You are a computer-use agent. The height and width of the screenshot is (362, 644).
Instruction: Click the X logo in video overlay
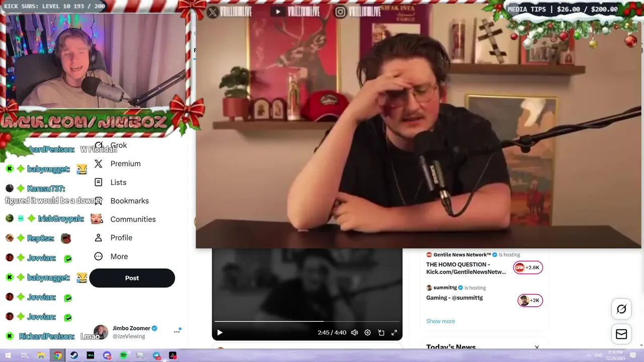click(x=213, y=12)
